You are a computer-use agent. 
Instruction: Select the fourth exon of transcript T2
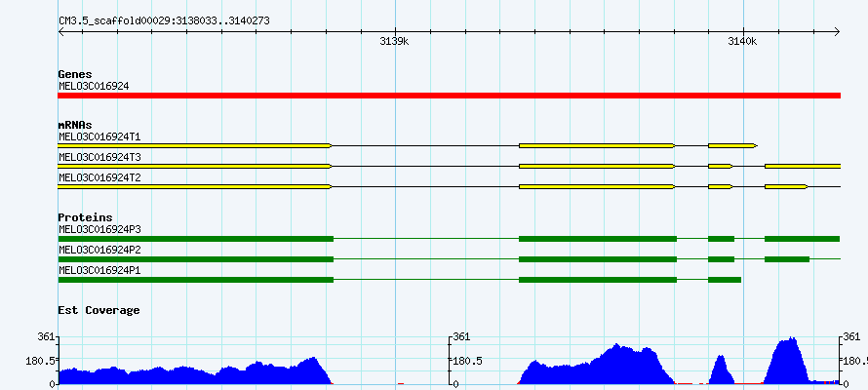(x=786, y=187)
